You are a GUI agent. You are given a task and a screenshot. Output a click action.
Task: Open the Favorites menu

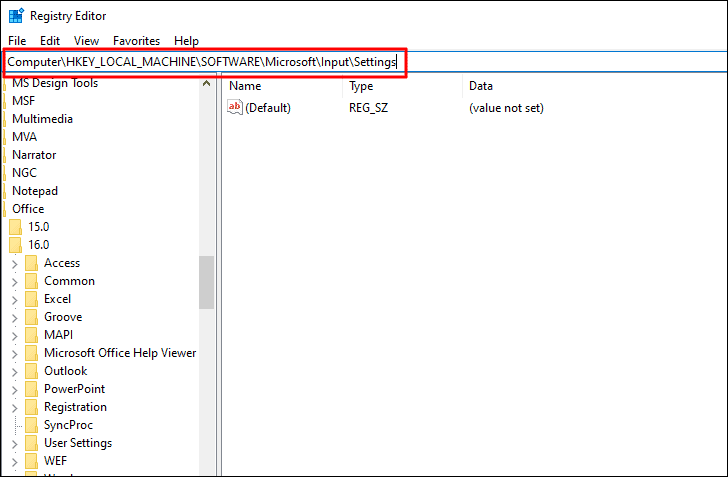[136, 41]
